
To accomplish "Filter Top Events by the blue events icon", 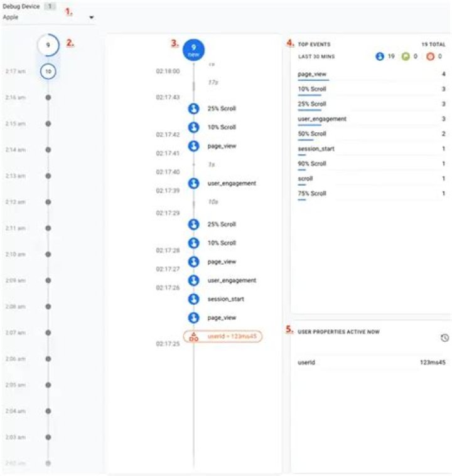I will point(380,56).
